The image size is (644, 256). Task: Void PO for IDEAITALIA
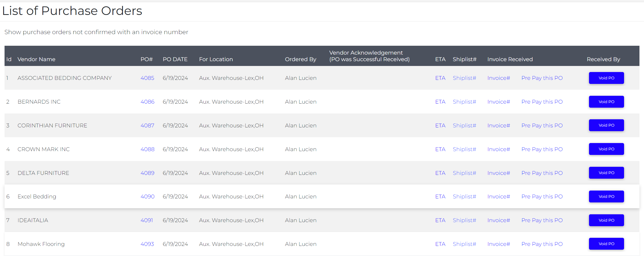coord(606,220)
